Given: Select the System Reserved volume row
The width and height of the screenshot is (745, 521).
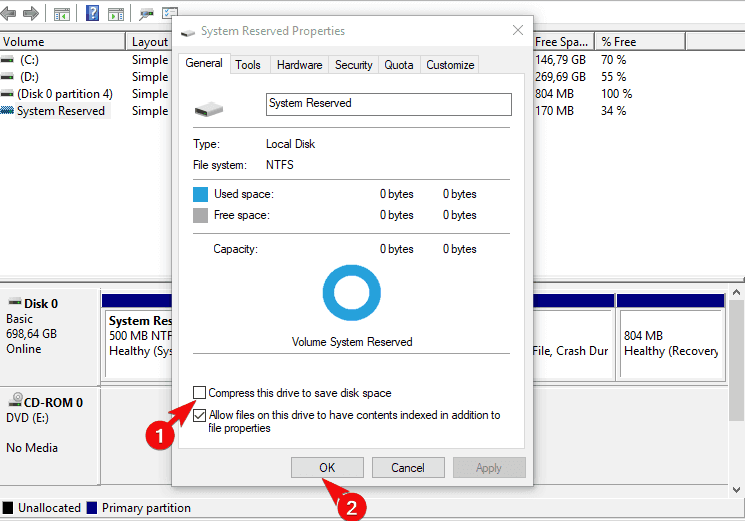Looking at the screenshot, I should 61,111.
